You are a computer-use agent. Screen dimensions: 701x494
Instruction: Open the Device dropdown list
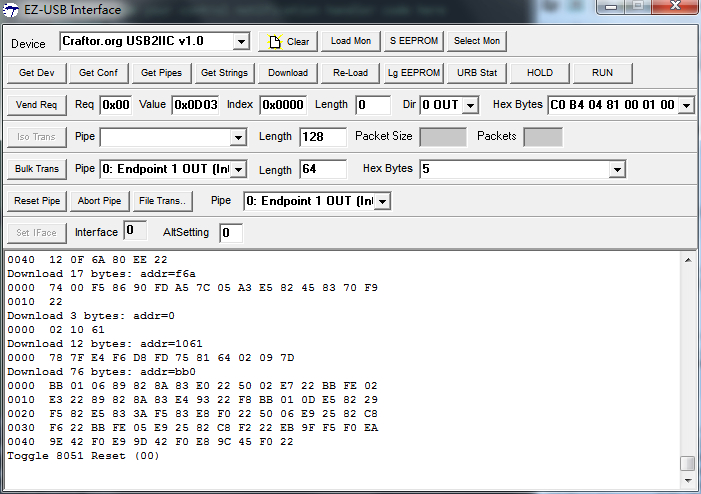[240, 42]
